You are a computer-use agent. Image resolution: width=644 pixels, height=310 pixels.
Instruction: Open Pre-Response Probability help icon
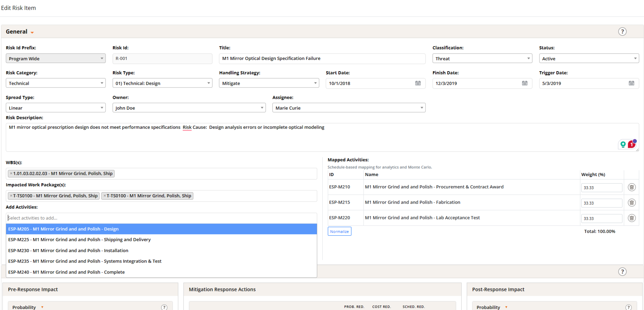pyautogui.click(x=164, y=307)
